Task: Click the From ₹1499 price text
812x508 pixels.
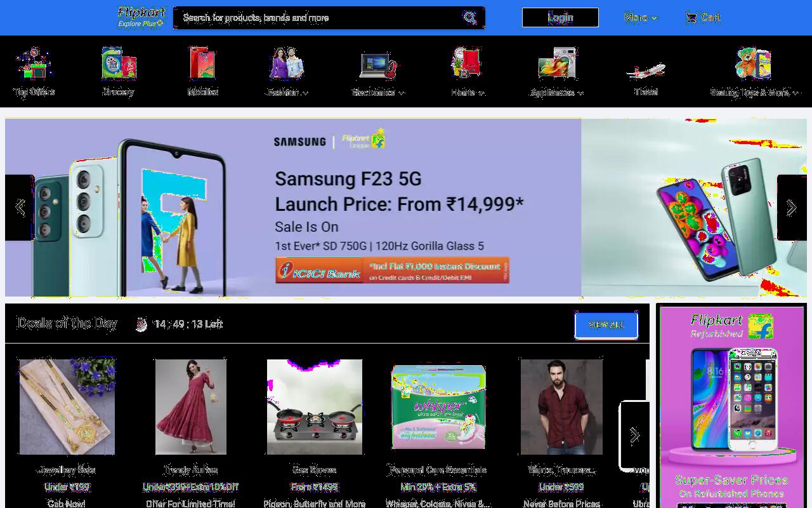Action: click(314, 487)
